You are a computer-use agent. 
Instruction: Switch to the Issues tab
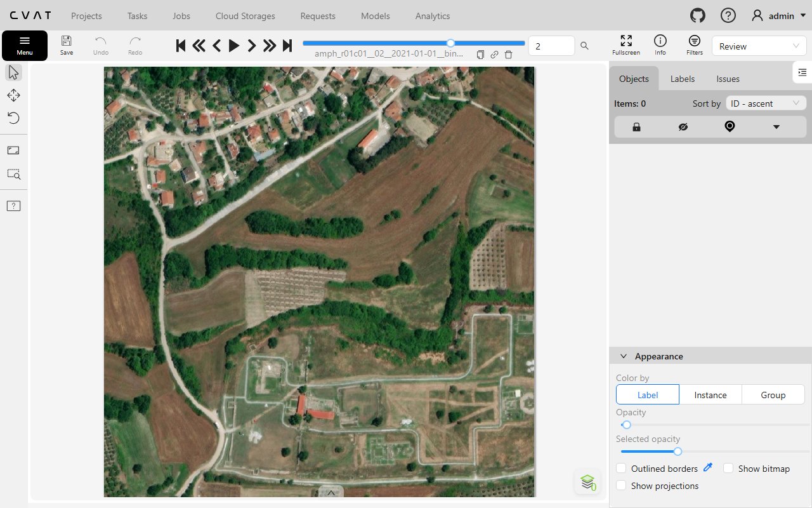tap(728, 79)
